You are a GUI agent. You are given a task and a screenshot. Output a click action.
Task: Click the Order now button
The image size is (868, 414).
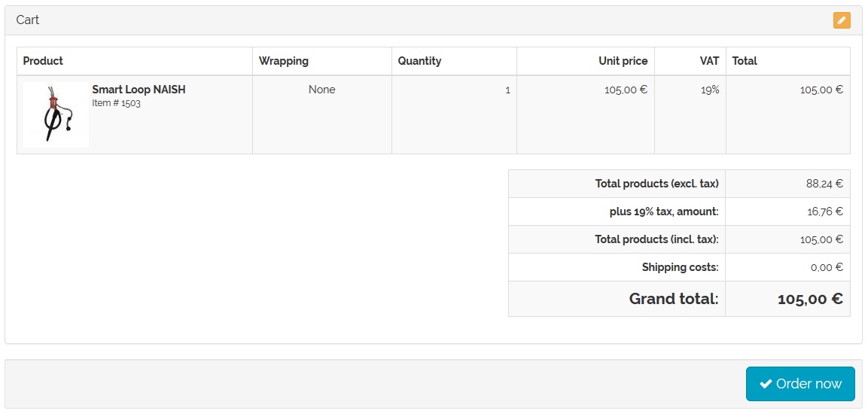pos(800,384)
